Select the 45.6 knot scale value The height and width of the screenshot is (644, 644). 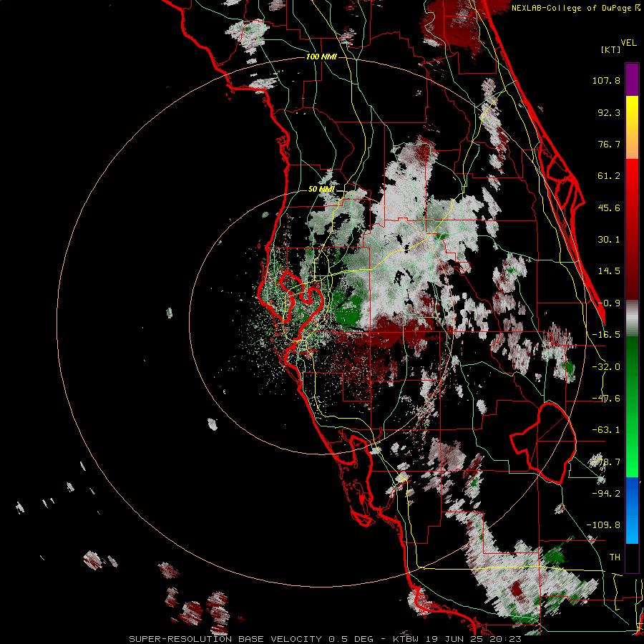(x=609, y=208)
